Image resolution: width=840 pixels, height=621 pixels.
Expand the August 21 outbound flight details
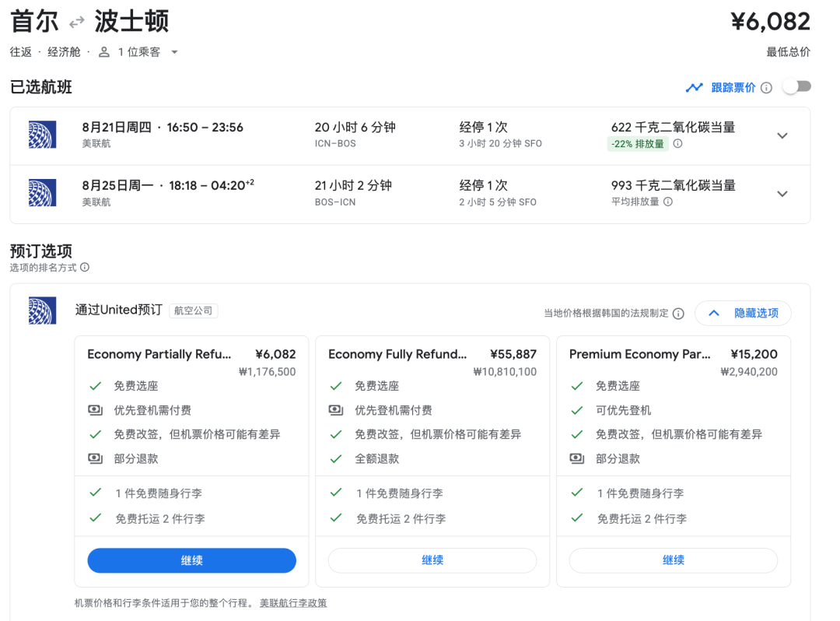[x=782, y=135]
